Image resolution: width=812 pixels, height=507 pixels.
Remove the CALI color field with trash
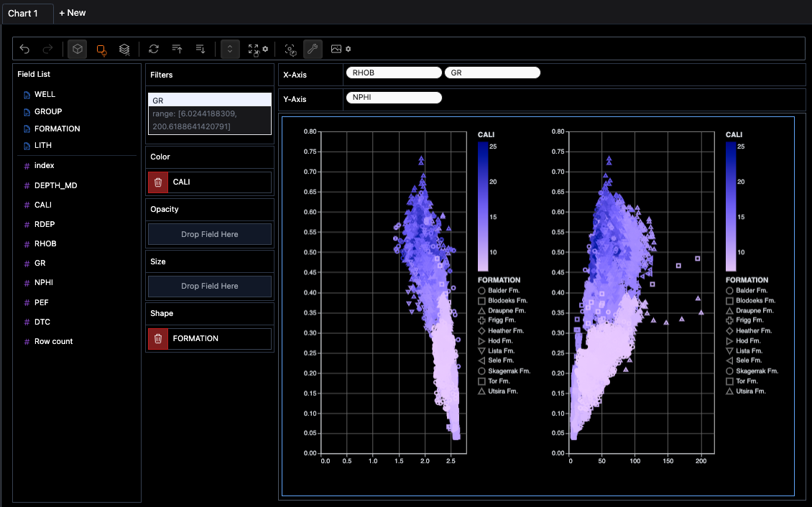coord(158,182)
